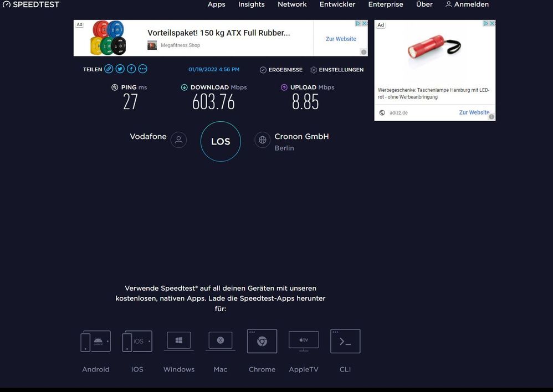Click the Vodafone provider name
553x392 pixels.
(148, 136)
